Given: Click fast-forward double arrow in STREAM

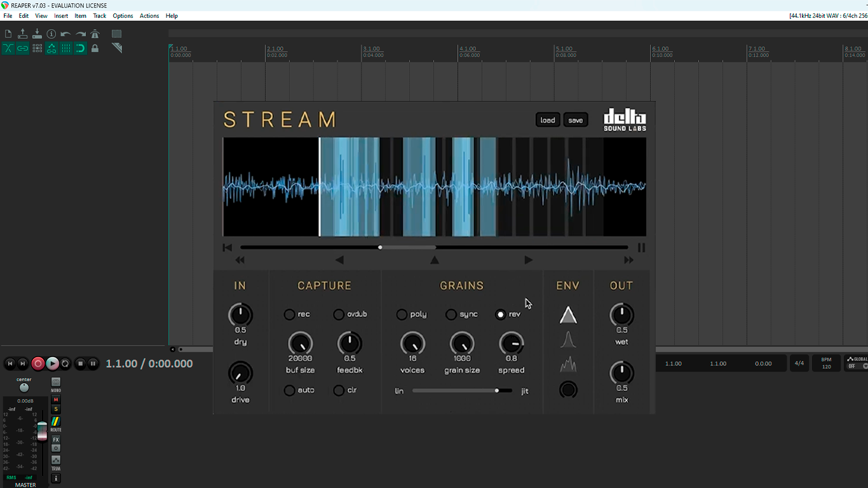Looking at the screenshot, I should point(628,260).
